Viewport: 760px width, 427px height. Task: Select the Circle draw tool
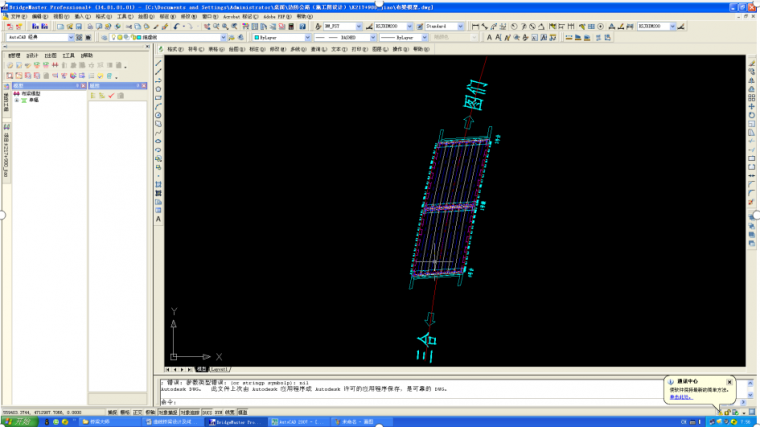[158, 115]
